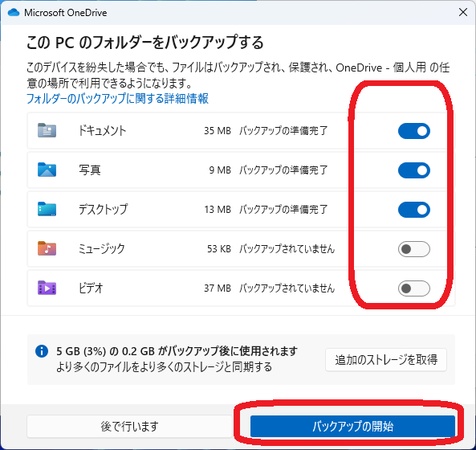This screenshot has height=450, width=476.
Task: Click the OneDrive cloud icon in title bar
Action: [x=14, y=13]
